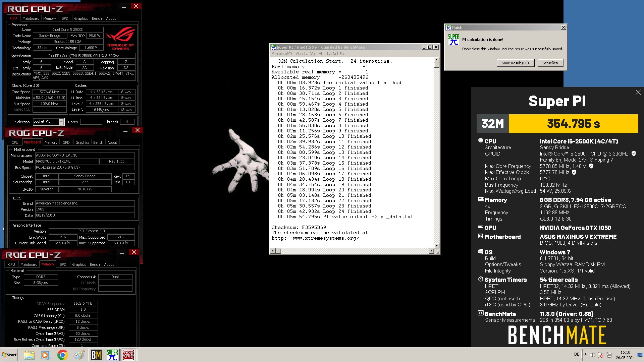Open About...(A) menu in Super PI
The width and height of the screenshot is (644, 362).
[305, 54]
